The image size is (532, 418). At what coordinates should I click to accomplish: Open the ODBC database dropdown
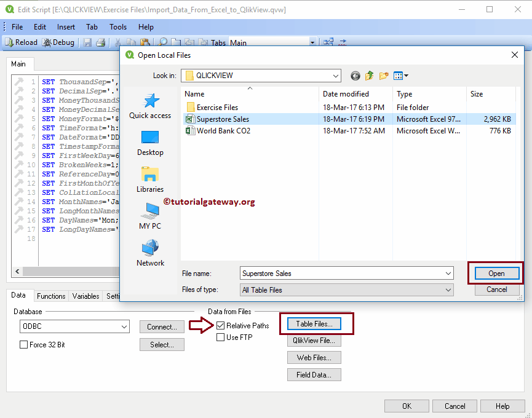coord(124,326)
